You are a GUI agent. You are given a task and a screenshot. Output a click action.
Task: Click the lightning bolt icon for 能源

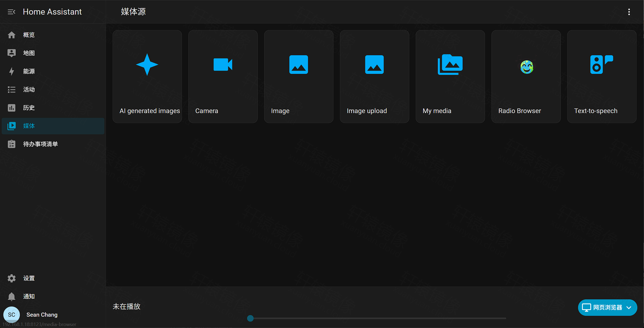12,71
